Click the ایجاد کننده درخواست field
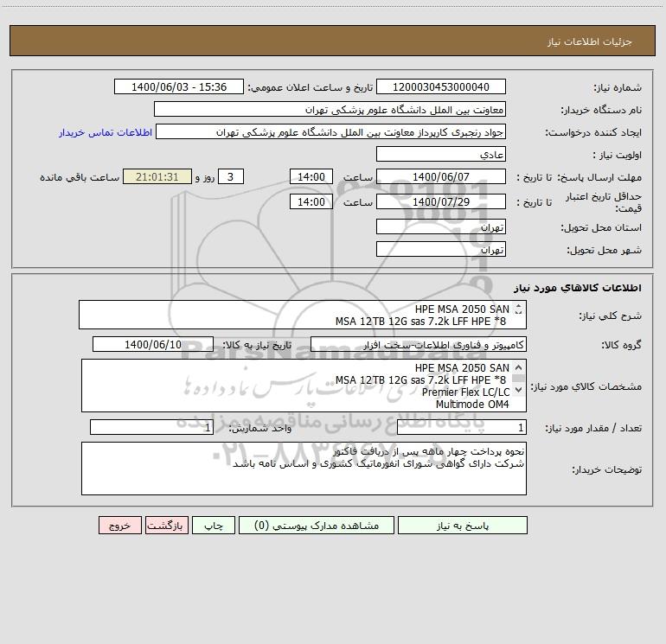The width and height of the screenshot is (666, 644). [331, 131]
